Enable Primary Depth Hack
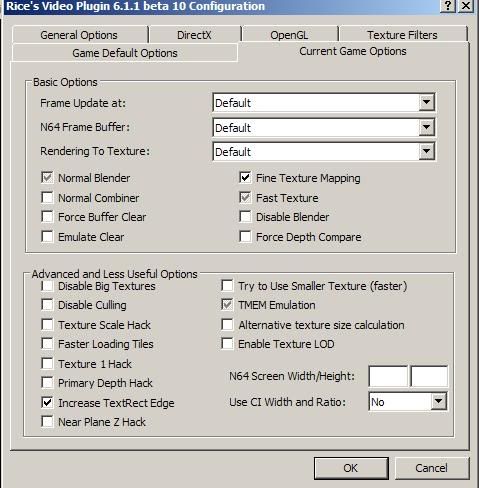Viewport: 479px width, 488px height. tap(47, 383)
